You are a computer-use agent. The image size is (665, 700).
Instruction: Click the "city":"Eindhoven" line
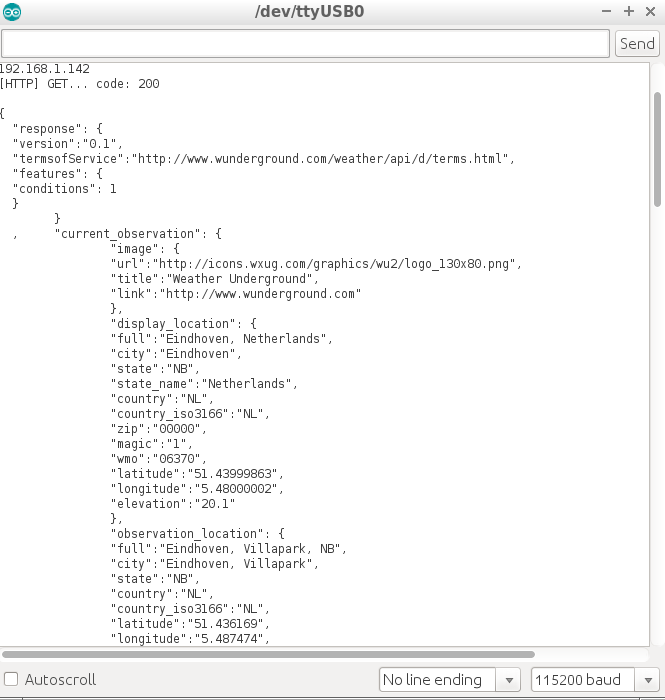tap(176, 354)
